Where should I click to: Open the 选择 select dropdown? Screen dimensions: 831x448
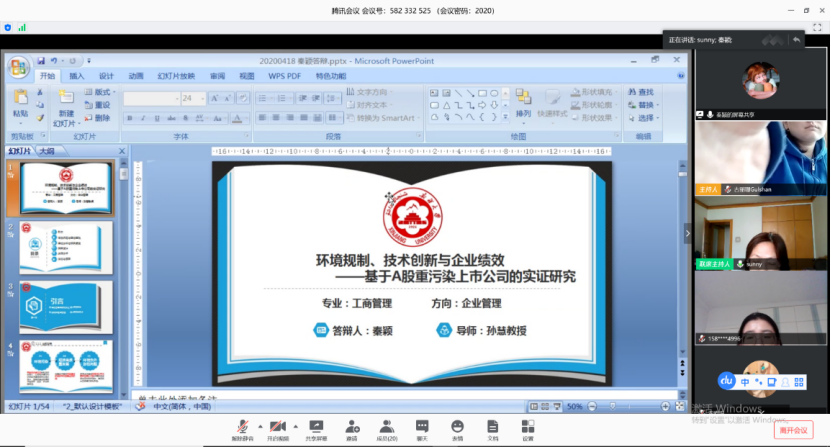pyautogui.click(x=643, y=118)
